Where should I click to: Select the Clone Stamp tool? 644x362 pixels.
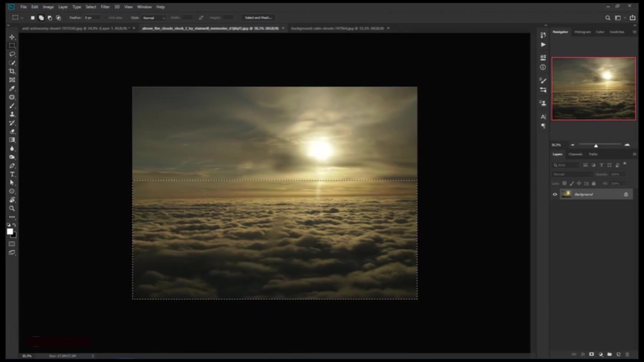12,114
